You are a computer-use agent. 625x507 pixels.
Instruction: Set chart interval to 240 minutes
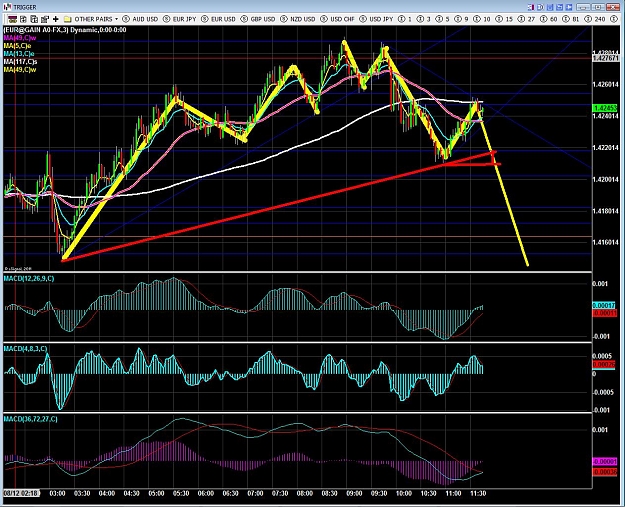(x=595, y=19)
